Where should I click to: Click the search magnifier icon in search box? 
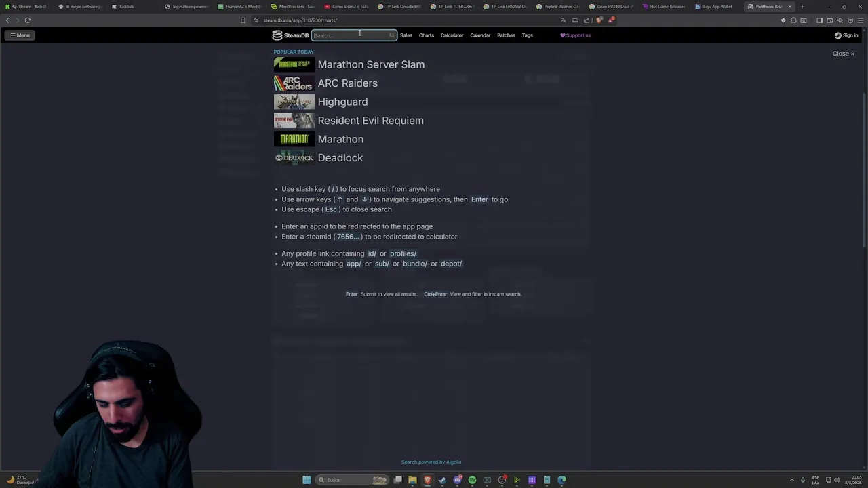coord(391,35)
